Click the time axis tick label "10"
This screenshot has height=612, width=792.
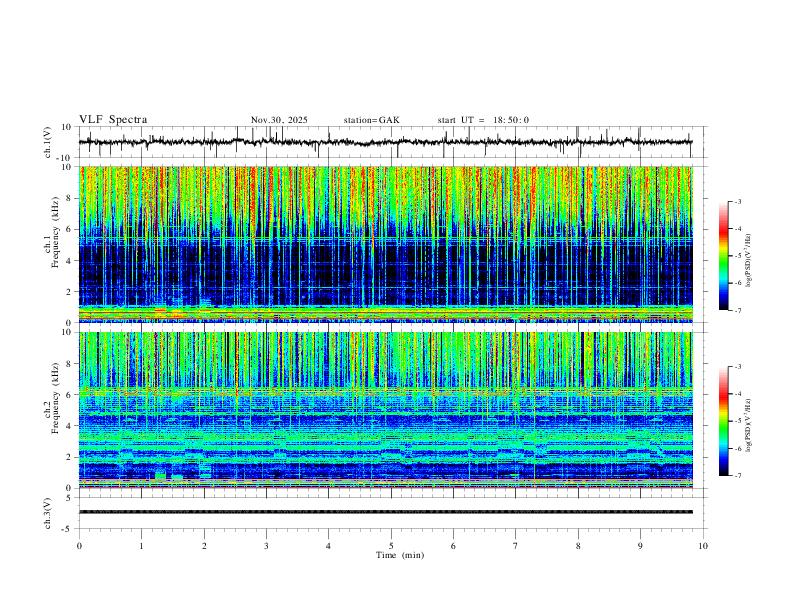click(703, 546)
